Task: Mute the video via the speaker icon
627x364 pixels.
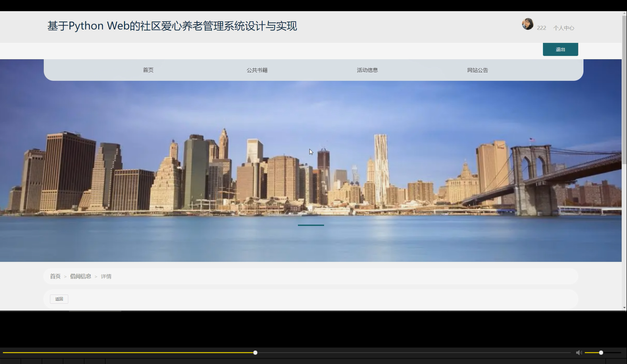Action: point(578,352)
